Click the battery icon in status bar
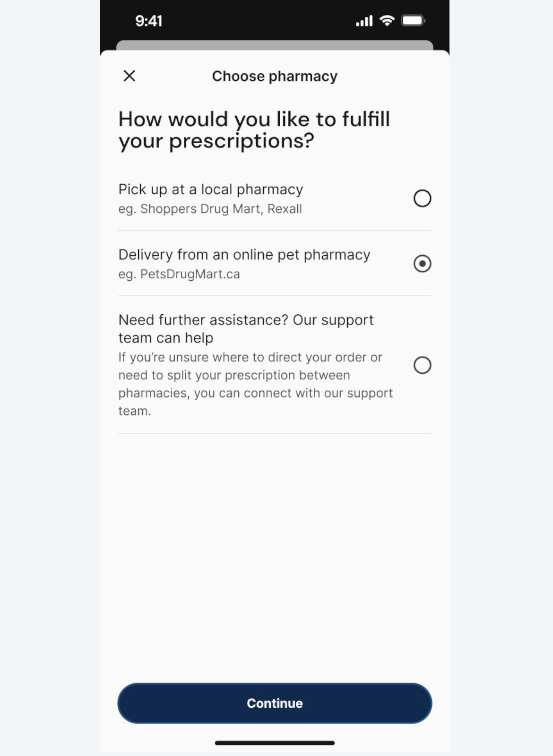 [412, 20]
